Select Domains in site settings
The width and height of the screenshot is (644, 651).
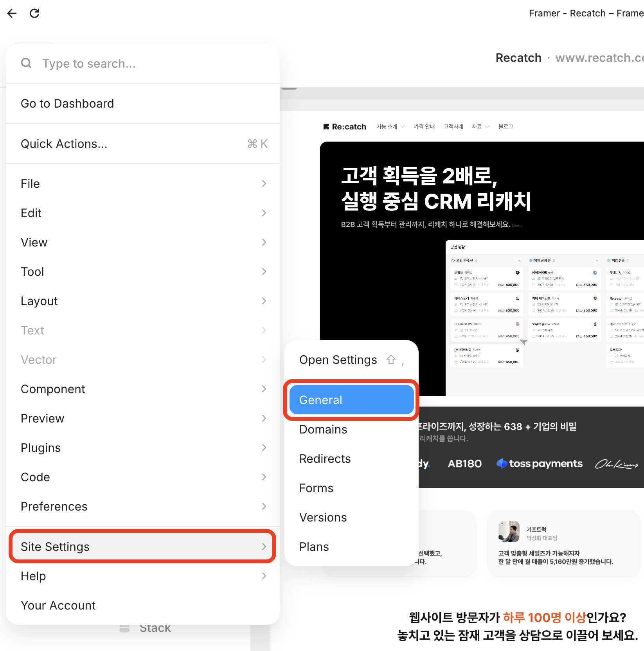(x=351, y=429)
